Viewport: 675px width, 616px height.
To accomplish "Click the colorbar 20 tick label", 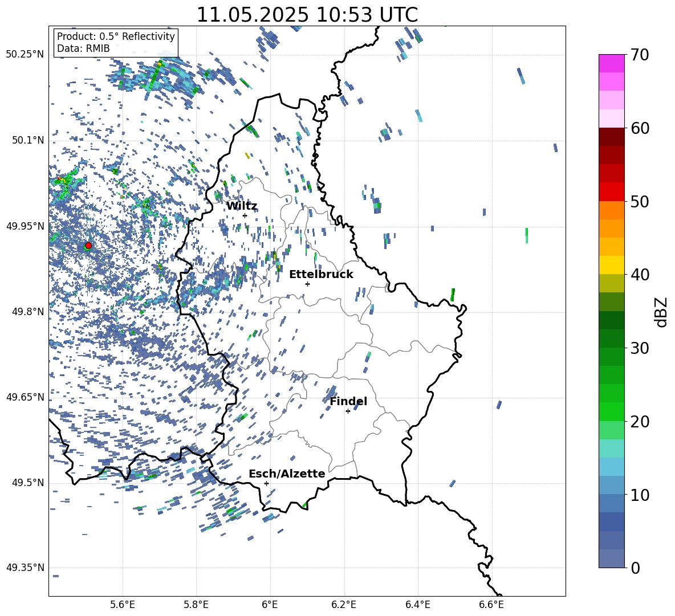I will tap(640, 421).
